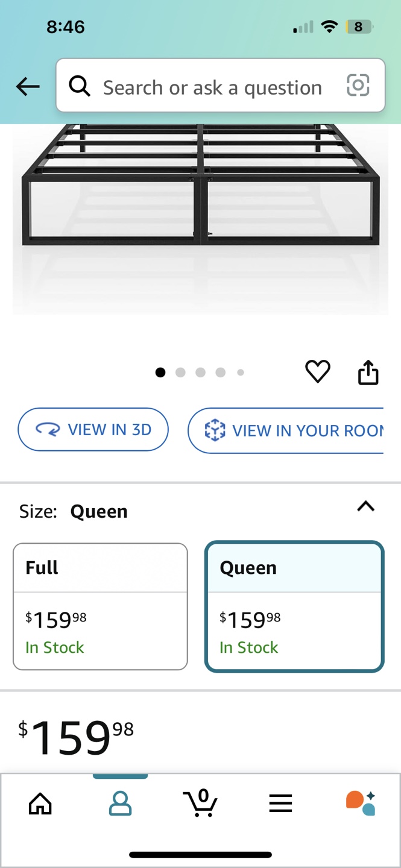
Task: Tap the bed frame product image
Action: coord(200,199)
